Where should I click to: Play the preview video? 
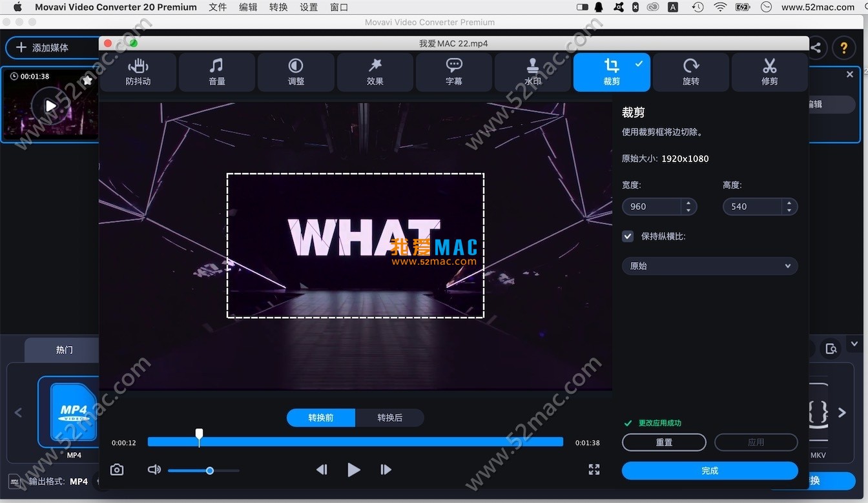tap(353, 469)
